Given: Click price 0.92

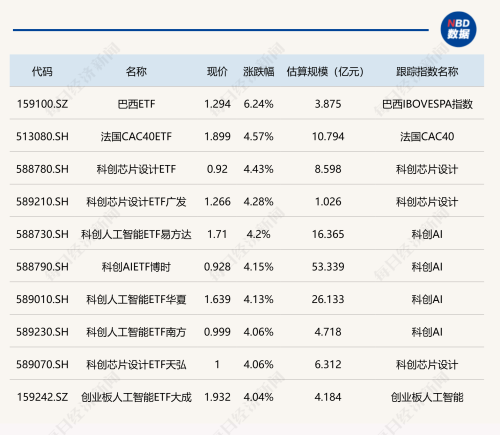Looking at the screenshot, I should 217,169.
